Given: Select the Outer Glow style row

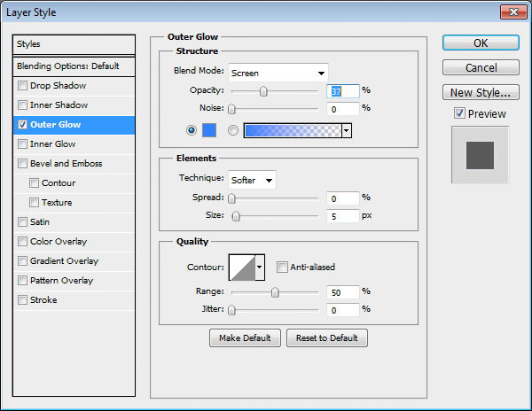Looking at the screenshot, I should [74, 125].
